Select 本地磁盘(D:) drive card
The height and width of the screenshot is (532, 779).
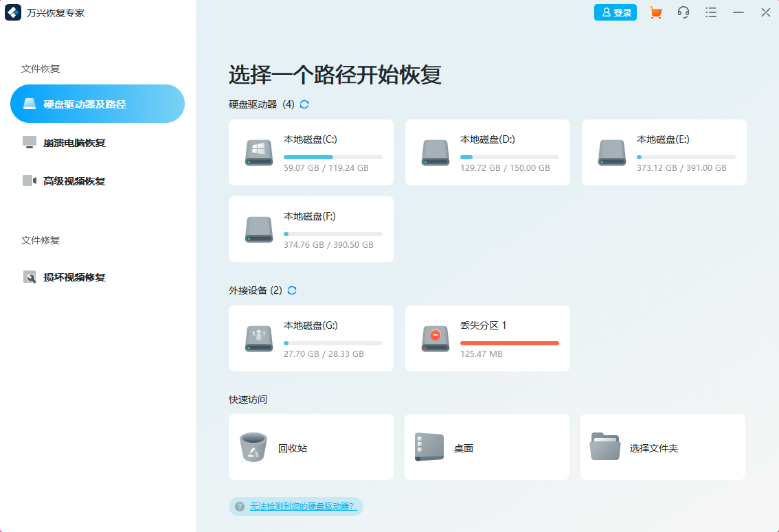click(x=487, y=152)
